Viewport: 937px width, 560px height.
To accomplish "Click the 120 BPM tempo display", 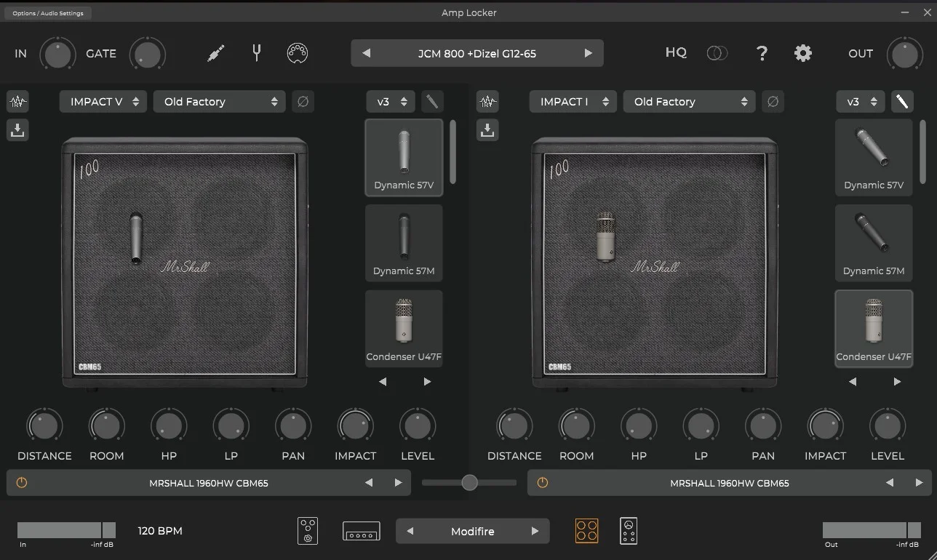I will click(160, 531).
